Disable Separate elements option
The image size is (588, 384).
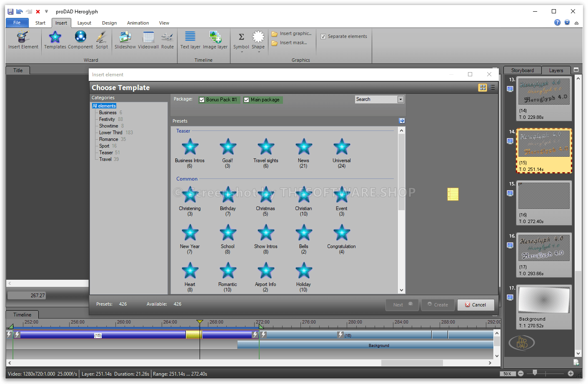click(x=323, y=37)
